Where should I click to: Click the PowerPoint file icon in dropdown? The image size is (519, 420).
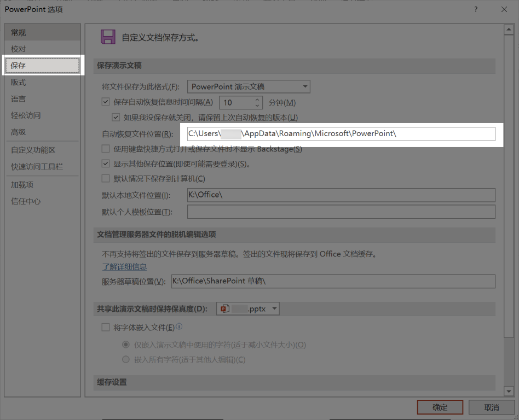coord(224,309)
